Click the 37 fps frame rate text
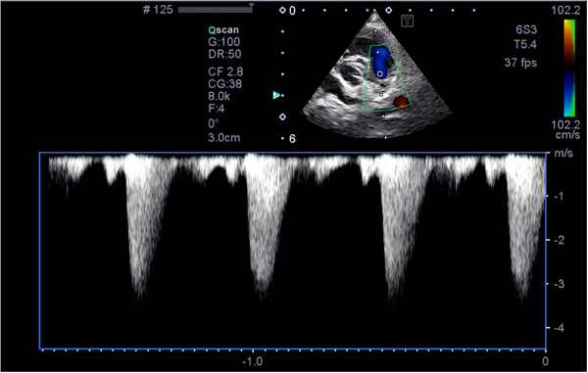 (x=520, y=63)
